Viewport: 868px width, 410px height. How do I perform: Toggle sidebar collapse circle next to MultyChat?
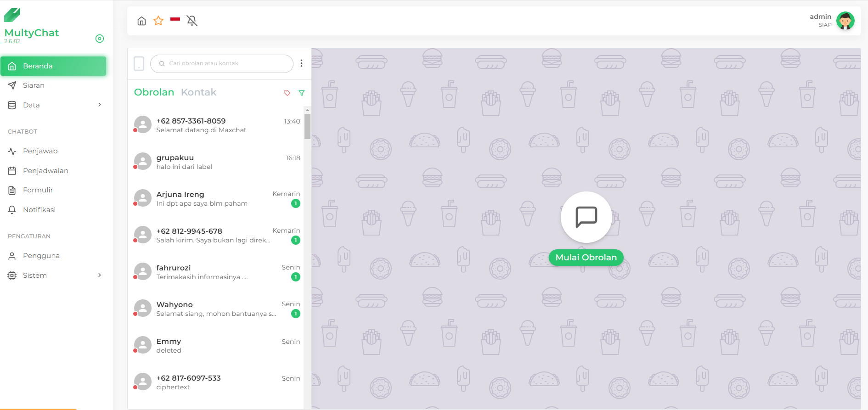[100, 39]
